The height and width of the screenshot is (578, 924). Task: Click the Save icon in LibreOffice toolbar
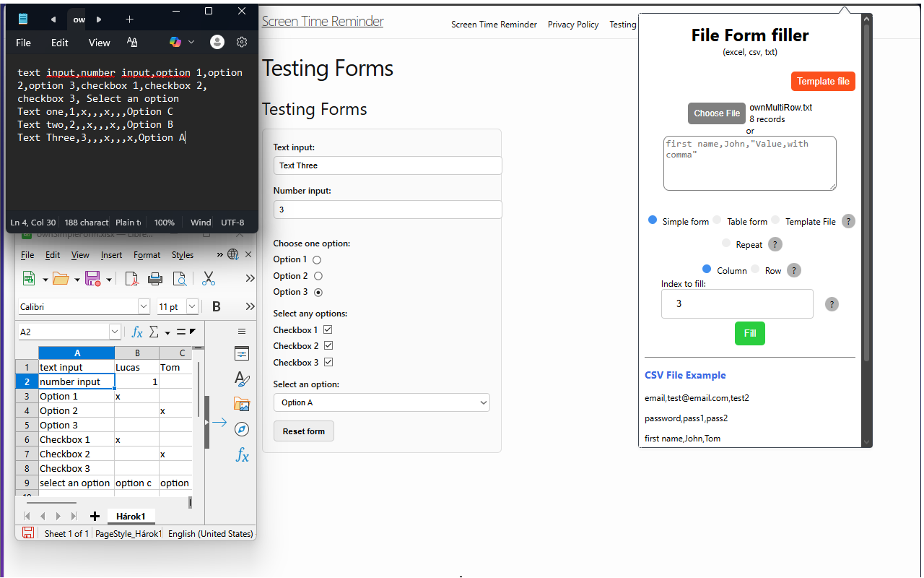(92, 278)
